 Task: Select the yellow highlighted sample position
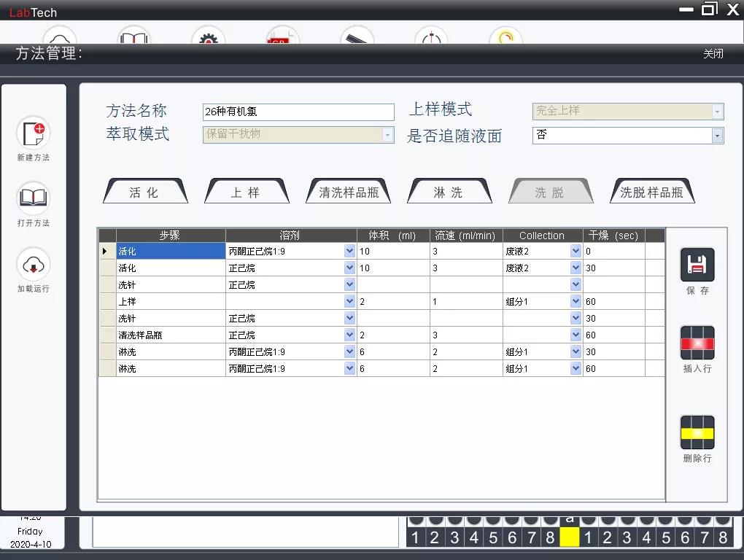(570, 538)
